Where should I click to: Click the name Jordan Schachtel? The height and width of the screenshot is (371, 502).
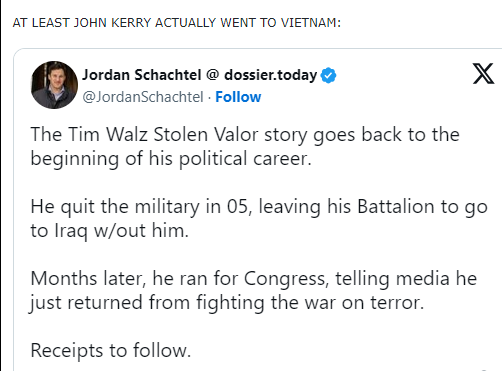pos(142,75)
